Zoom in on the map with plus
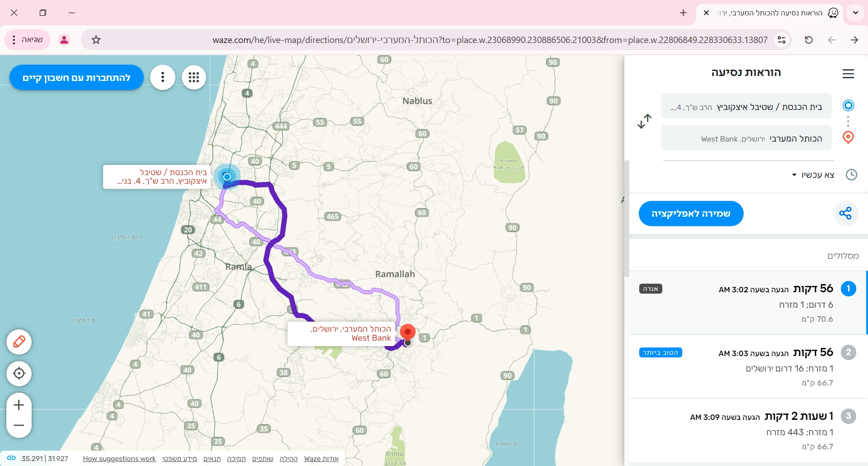This screenshot has height=466, width=868. tap(19, 405)
